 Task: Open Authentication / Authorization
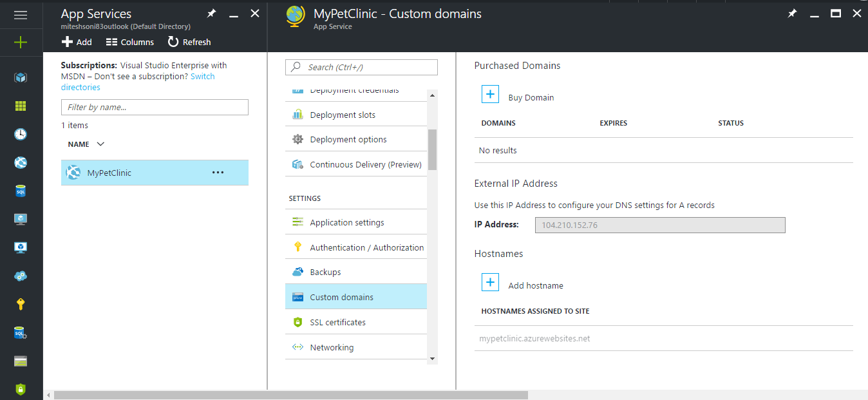click(x=356, y=247)
